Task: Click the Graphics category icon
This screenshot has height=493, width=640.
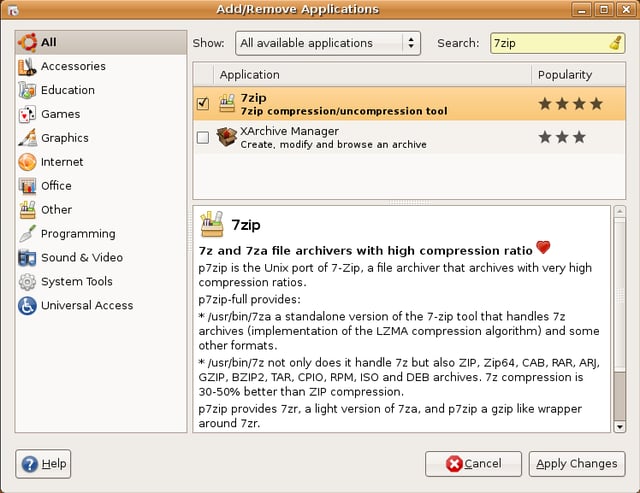Action: click(27, 138)
